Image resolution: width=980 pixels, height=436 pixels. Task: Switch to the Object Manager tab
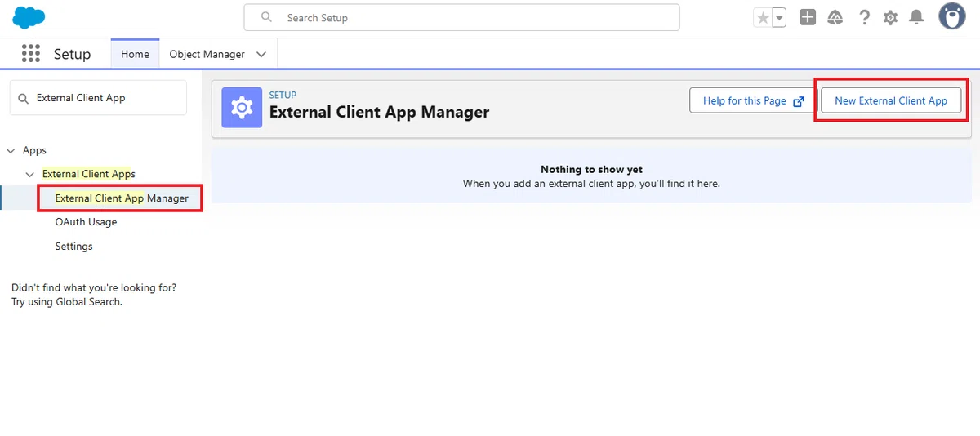(207, 54)
